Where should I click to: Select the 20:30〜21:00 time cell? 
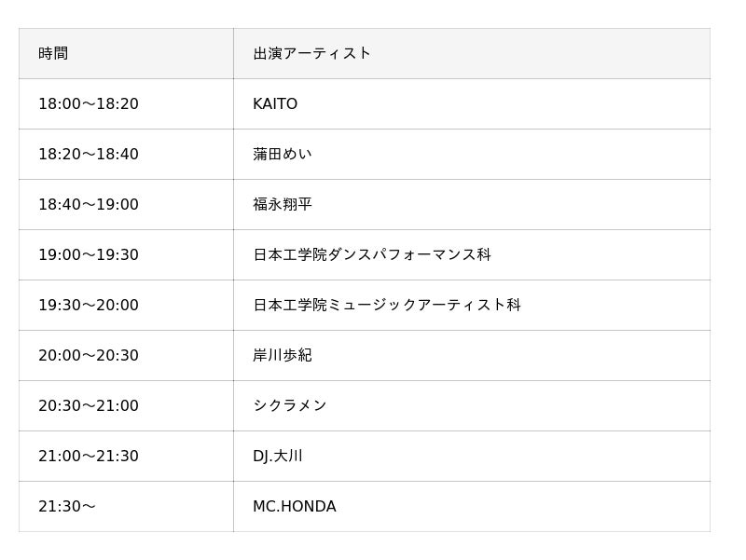89,405
